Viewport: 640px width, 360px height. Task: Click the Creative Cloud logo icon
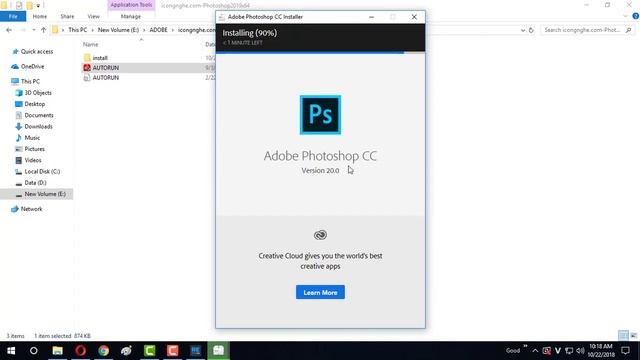coord(320,235)
